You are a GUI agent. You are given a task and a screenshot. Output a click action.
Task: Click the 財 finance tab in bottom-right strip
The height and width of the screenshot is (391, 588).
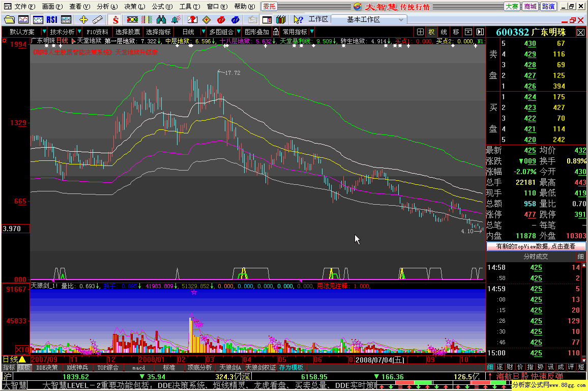coord(510,367)
